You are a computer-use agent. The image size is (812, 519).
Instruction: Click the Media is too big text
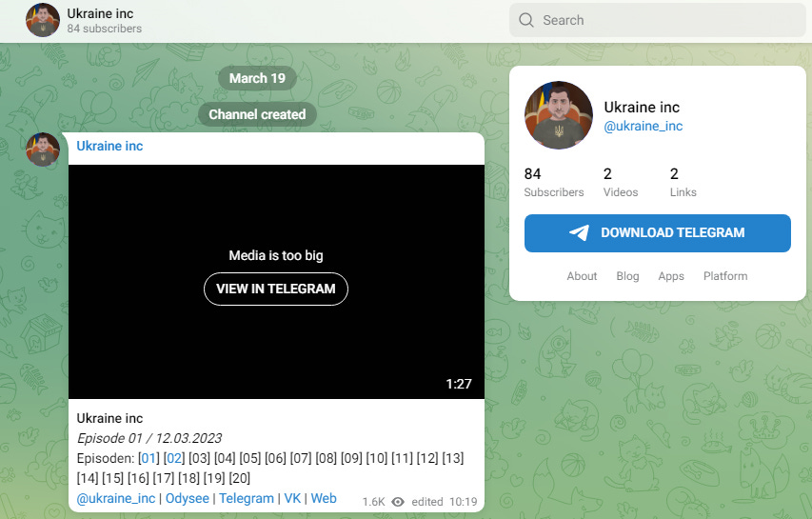pos(276,255)
